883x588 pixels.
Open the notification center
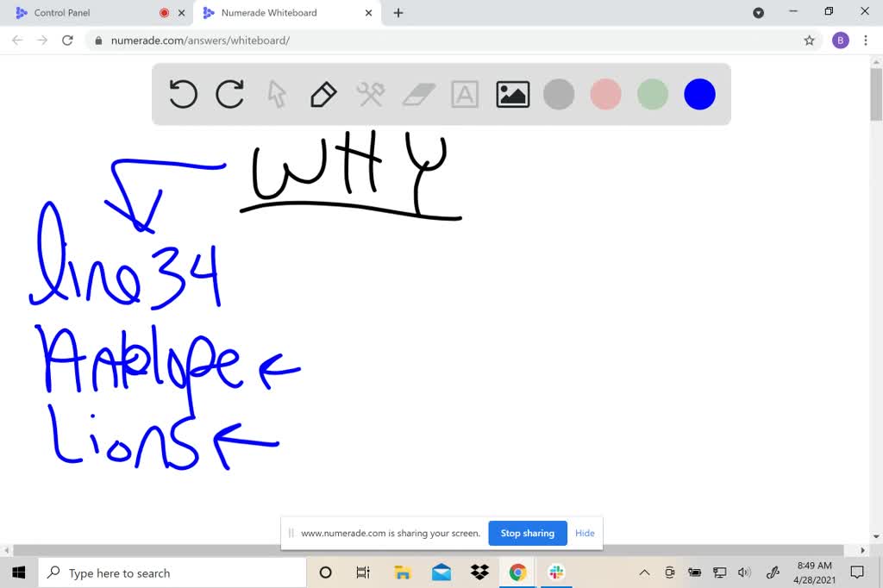[x=857, y=572]
